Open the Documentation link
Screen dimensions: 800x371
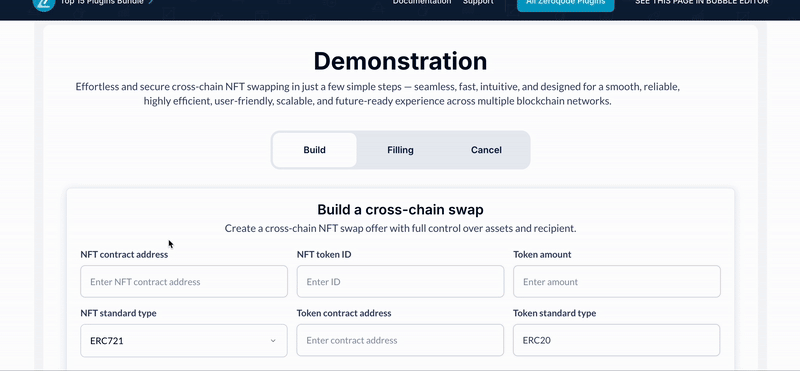click(x=422, y=2)
